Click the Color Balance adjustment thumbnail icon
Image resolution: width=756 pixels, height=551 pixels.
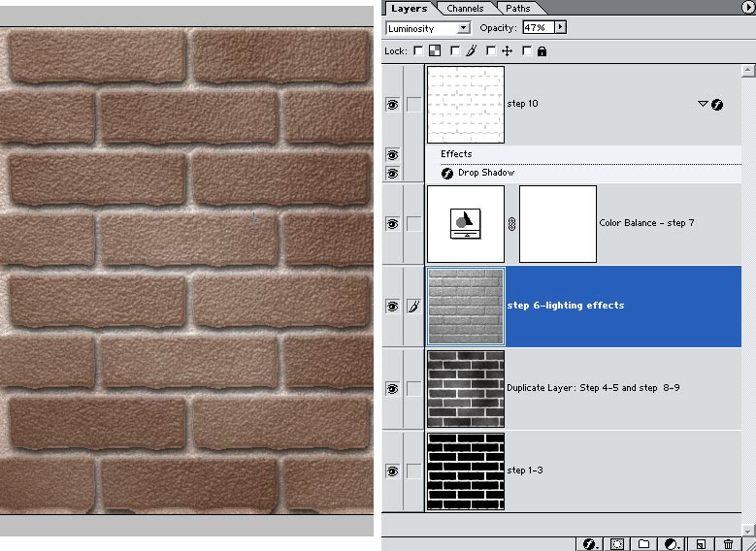466,224
